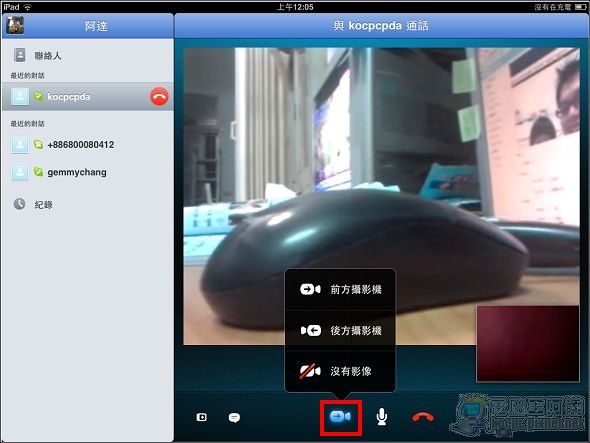Click the green status icon beside gemmychang
590x443 pixels.
point(38,172)
